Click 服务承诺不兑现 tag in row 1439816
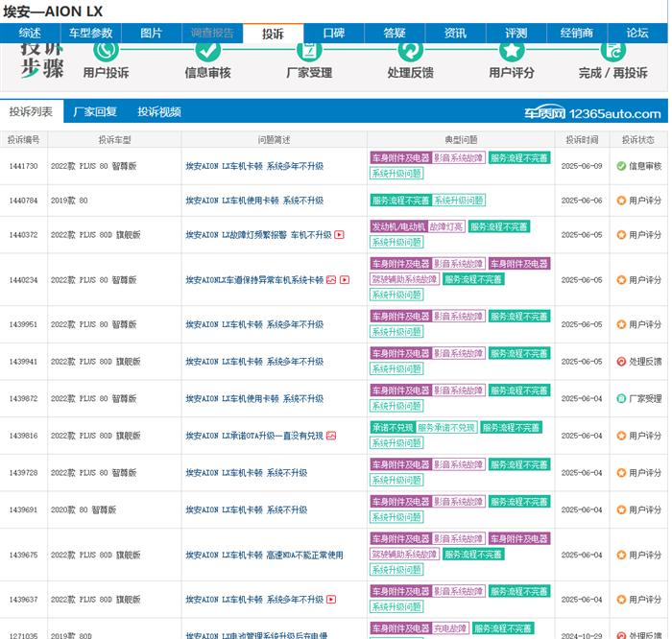The width and height of the screenshot is (672, 639). (x=446, y=427)
